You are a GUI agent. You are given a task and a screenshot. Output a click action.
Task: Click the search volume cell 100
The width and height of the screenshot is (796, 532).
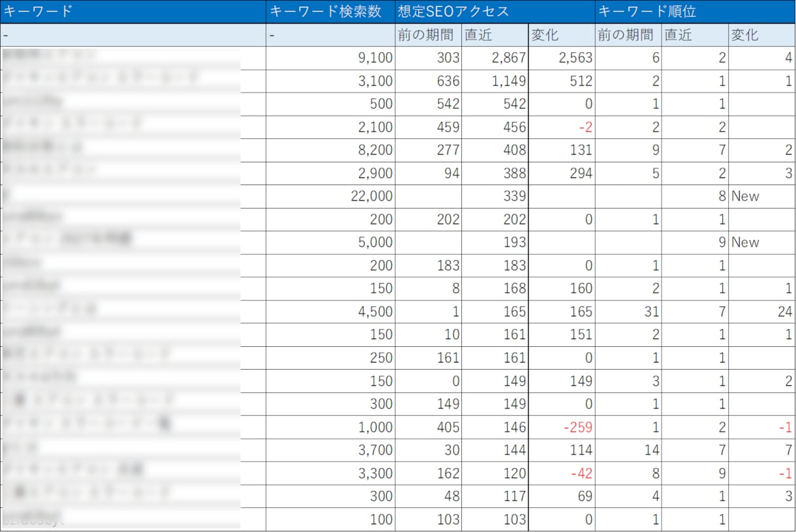[331, 520]
